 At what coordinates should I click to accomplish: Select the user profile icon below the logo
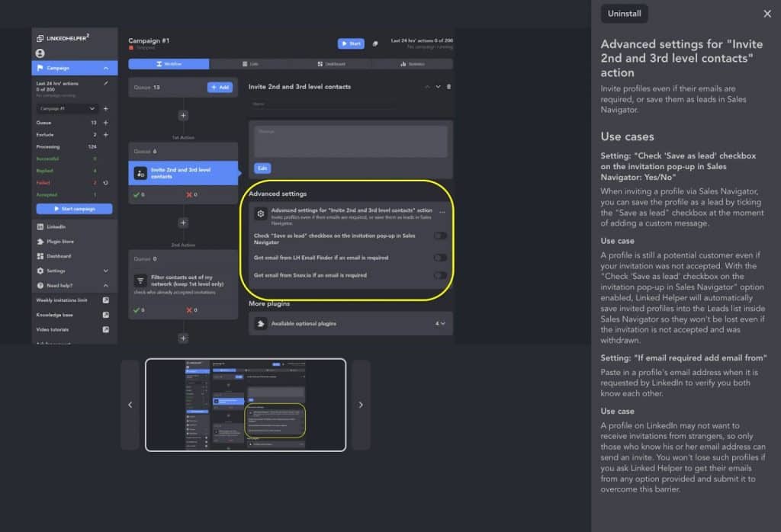point(40,53)
